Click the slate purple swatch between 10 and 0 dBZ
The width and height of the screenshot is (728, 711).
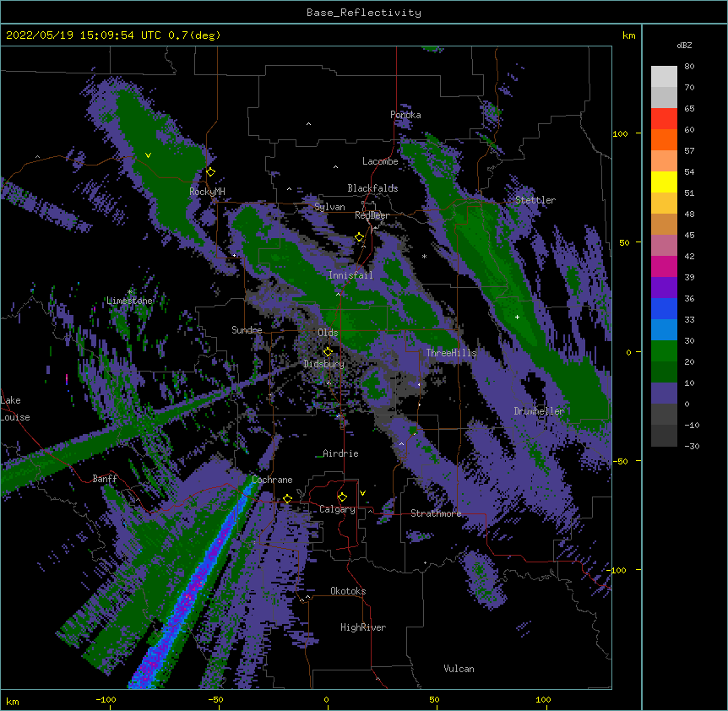pos(664,393)
